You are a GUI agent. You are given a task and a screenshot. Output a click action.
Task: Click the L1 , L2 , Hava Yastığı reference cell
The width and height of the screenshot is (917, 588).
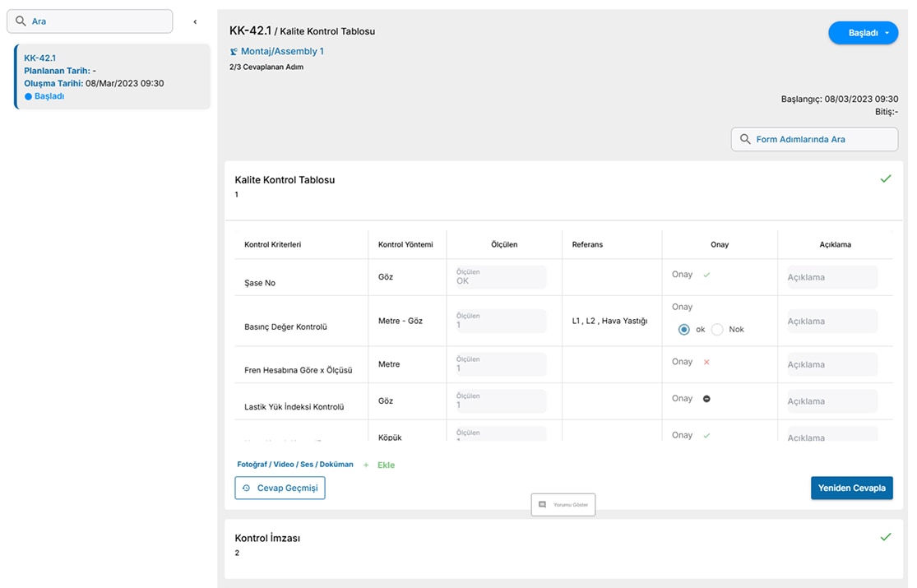coord(609,321)
